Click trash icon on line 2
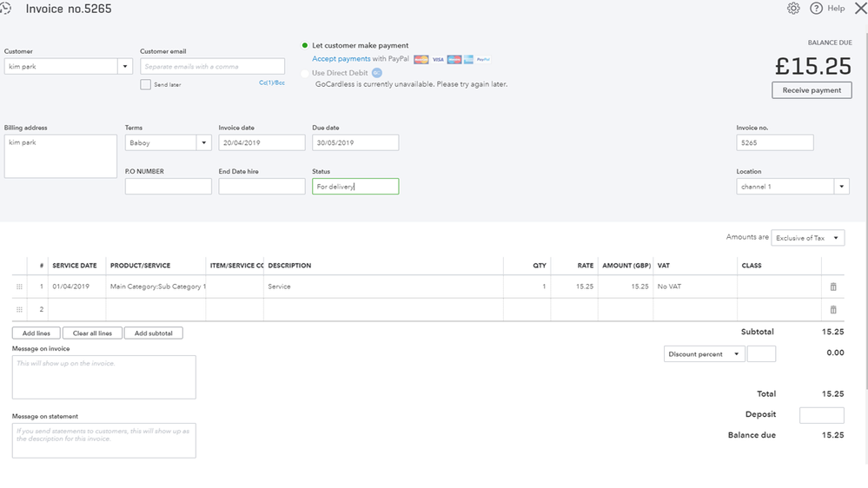 click(x=833, y=309)
